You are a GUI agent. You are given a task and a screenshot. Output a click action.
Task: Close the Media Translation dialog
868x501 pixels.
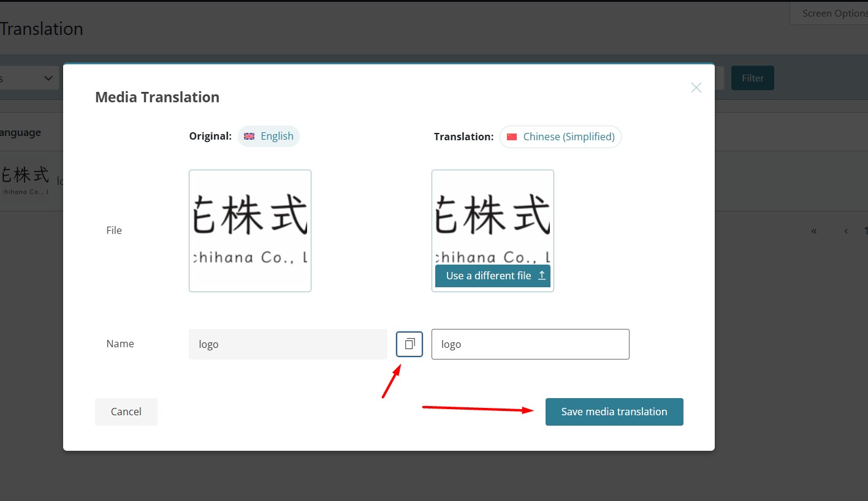(696, 88)
